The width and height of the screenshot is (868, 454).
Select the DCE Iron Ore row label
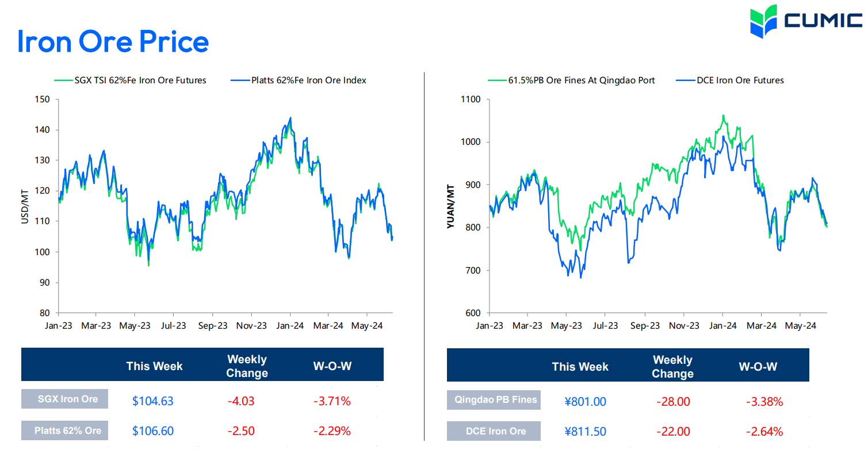point(494,431)
